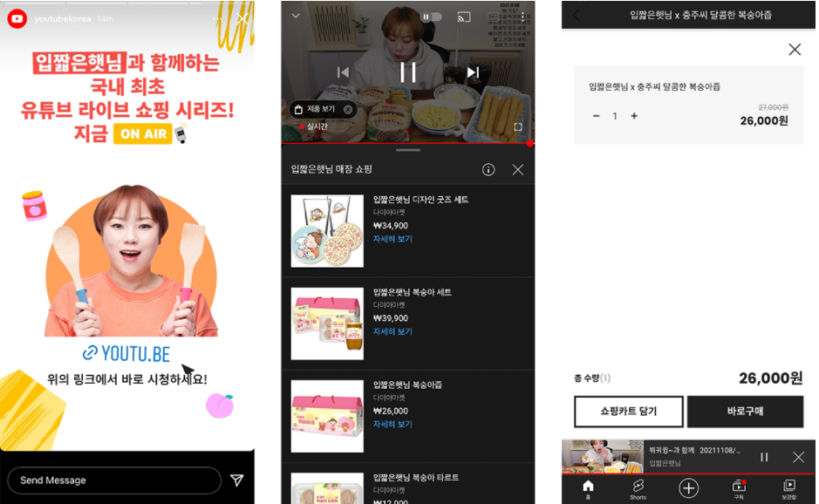The height and width of the screenshot is (504, 819).
Task: Select the 실시간 live indicator
Action: (x=313, y=127)
